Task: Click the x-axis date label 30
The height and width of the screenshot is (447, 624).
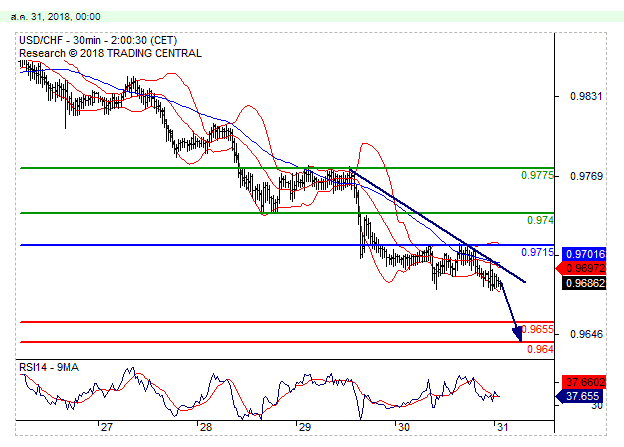Action: click(x=404, y=427)
